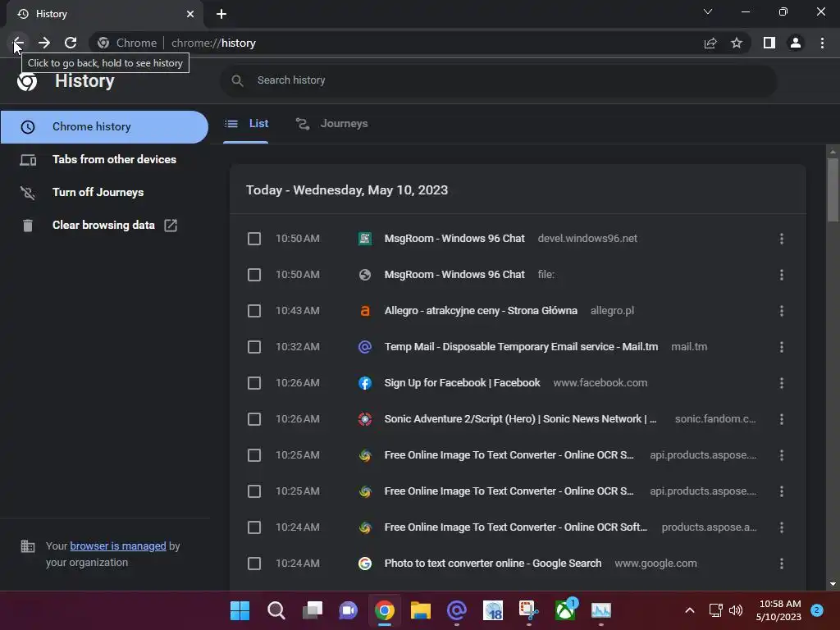Screen dimensions: 840x630
Task: Check the devel.windows96.net MsgRoom entry
Action: tap(254, 239)
